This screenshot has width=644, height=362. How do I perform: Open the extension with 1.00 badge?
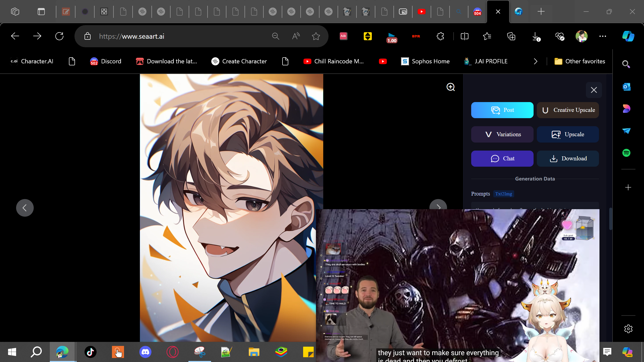pyautogui.click(x=392, y=37)
